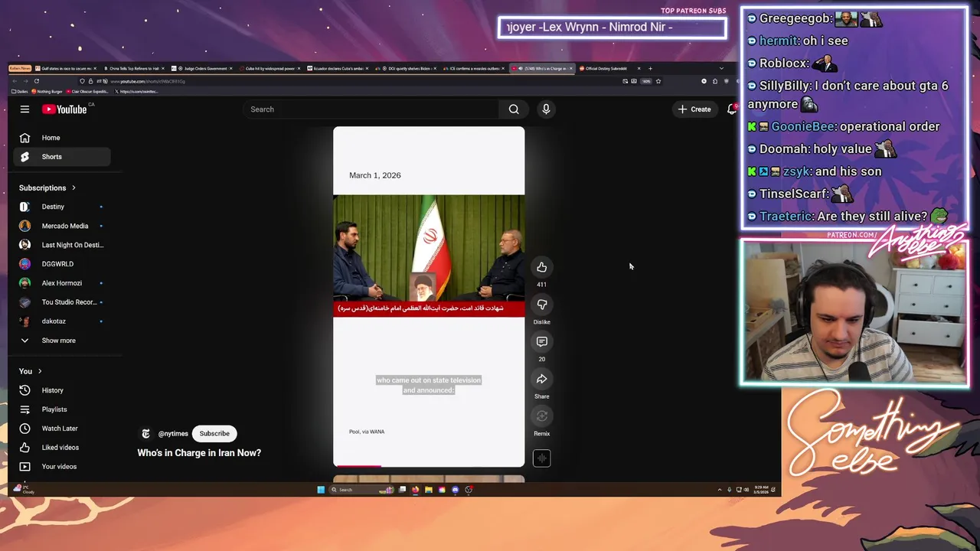980x551 pixels.
Task: Click the video title Who's in Charge
Action: tap(199, 453)
